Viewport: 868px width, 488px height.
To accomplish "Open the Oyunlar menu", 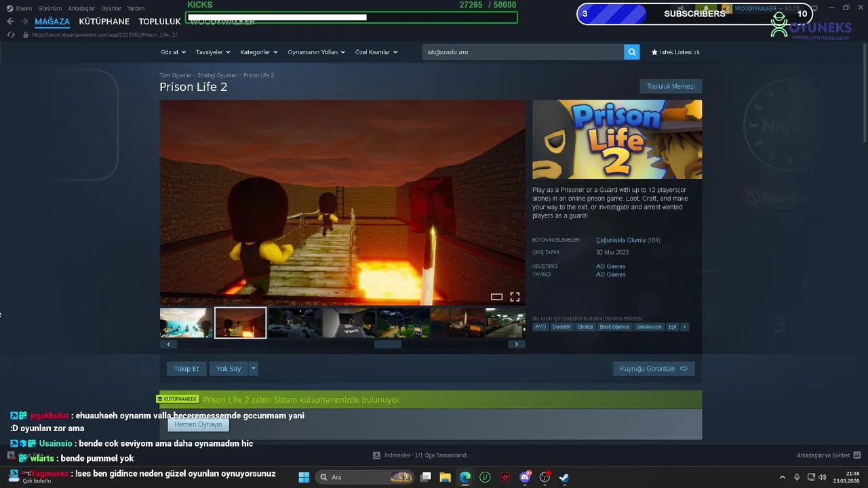I will [x=111, y=8].
